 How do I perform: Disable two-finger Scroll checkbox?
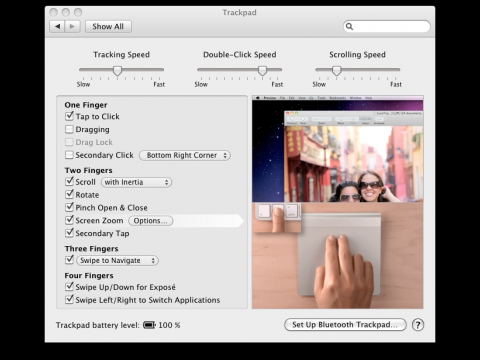pos(69,181)
